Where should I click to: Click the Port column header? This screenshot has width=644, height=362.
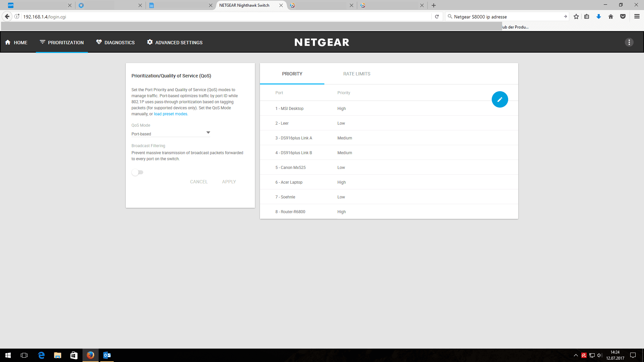[x=279, y=93]
